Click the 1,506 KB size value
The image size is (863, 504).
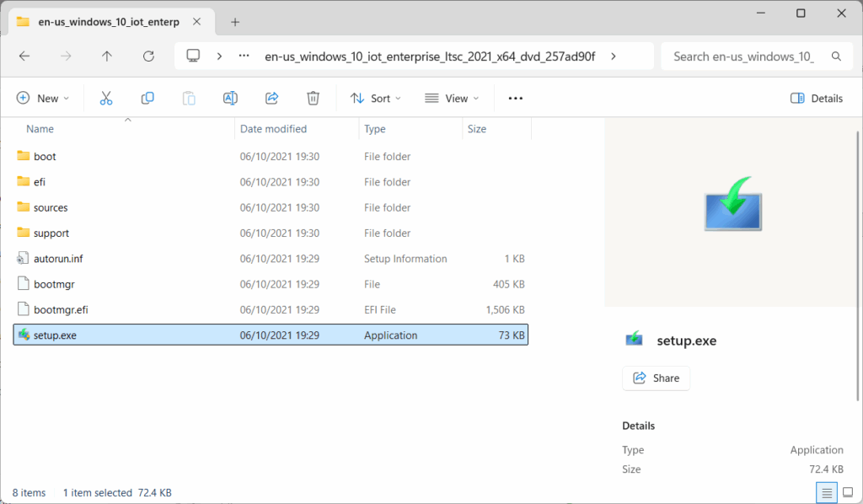[x=506, y=310]
